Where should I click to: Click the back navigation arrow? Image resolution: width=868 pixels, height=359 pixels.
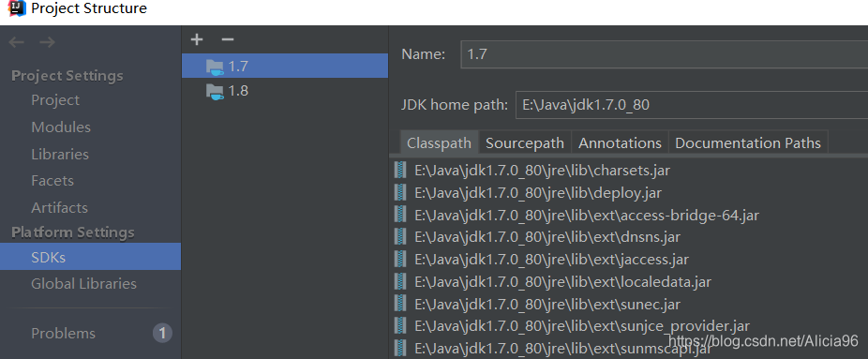17,42
